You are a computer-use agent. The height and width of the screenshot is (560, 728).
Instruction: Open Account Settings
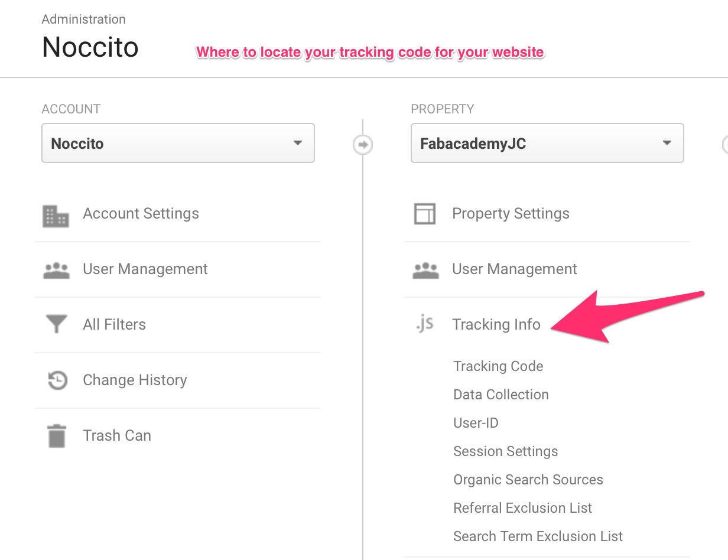pyautogui.click(x=141, y=214)
